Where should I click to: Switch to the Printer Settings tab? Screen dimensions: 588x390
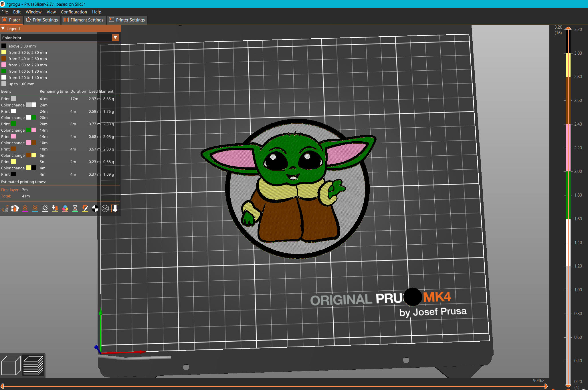point(127,20)
